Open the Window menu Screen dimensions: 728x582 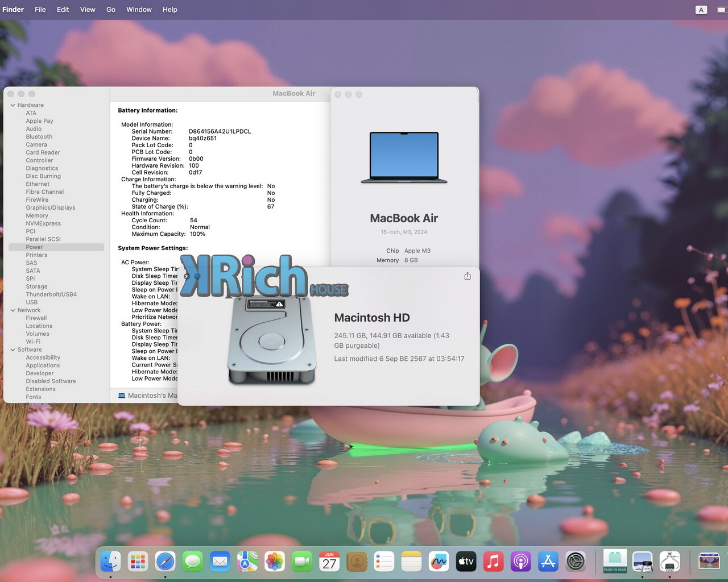coord(139,10)
